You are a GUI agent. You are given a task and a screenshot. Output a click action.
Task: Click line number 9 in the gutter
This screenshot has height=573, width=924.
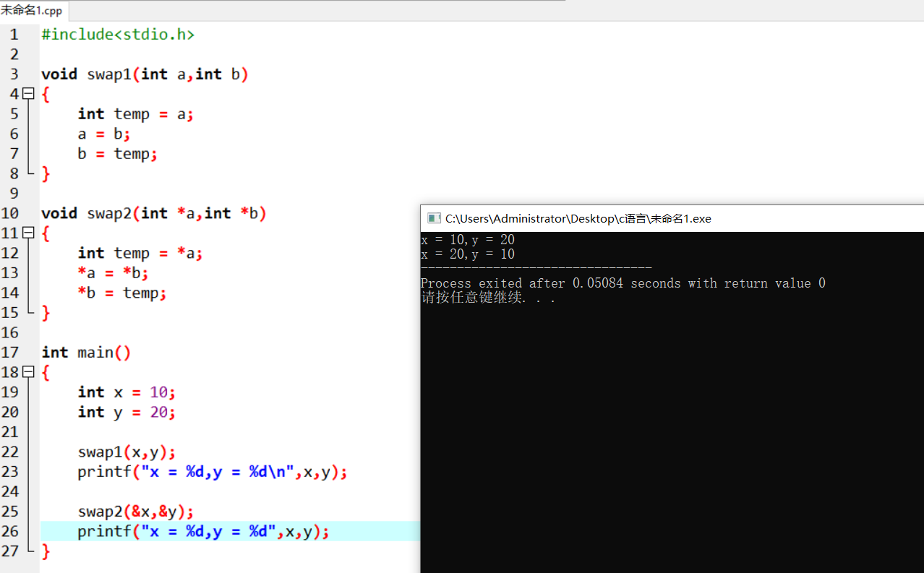pyautogui.click(x=14, y=193)
